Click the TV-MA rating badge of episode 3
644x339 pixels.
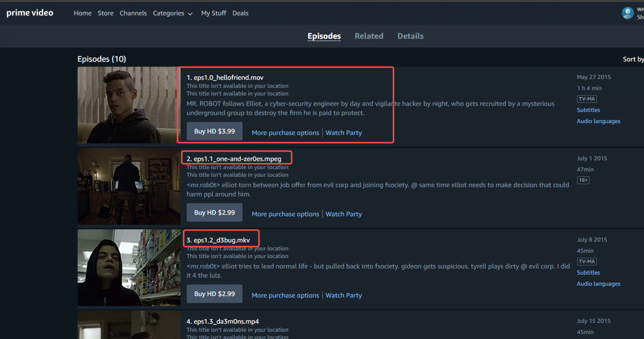[x=586, y=261]
